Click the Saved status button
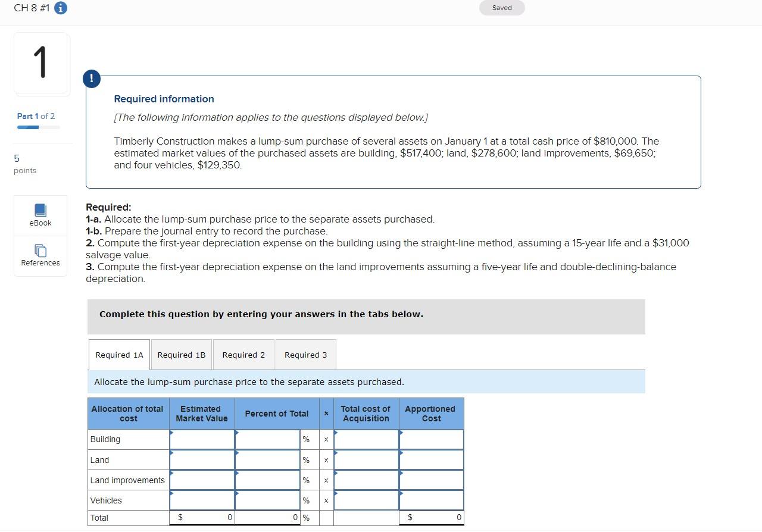The height and width of the screenshot is (532, 762). [x=502, y=8]
